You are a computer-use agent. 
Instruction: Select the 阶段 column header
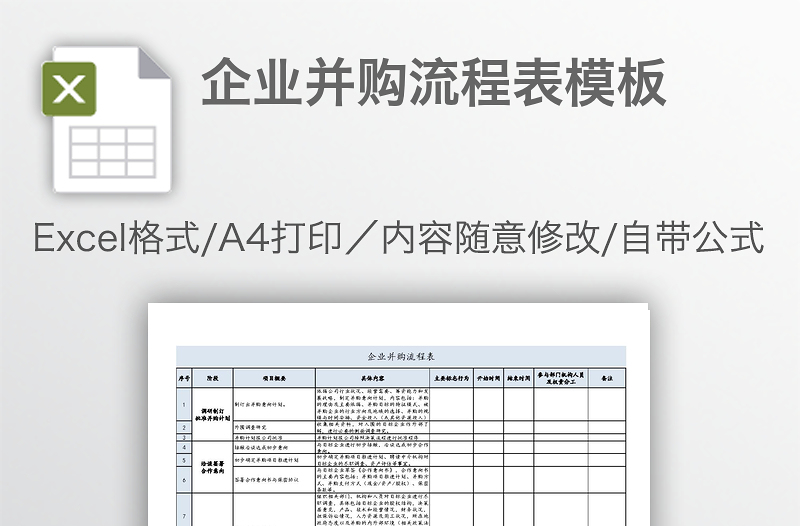click(x=213, y=378)
